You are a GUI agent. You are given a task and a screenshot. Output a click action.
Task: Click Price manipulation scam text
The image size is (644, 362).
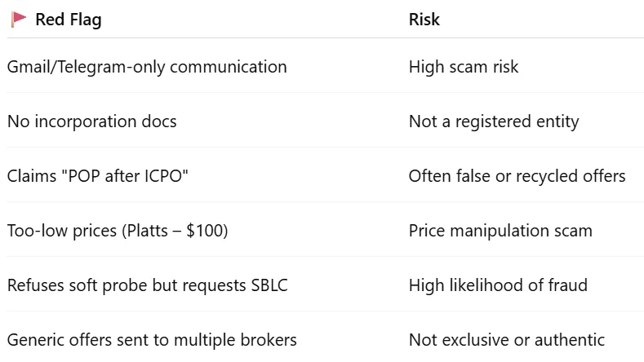500,231
